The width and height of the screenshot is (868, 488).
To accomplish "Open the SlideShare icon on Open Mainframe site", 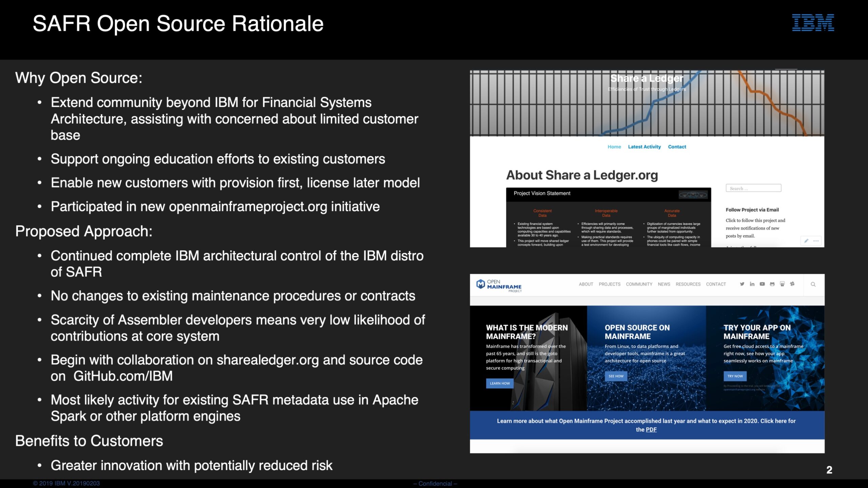I will pos(782,284).
